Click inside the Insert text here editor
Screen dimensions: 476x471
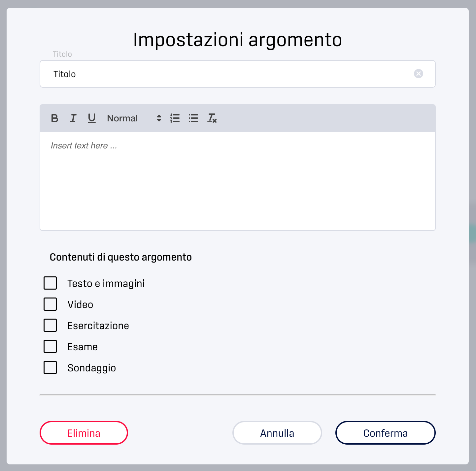(x=238, y=181)
